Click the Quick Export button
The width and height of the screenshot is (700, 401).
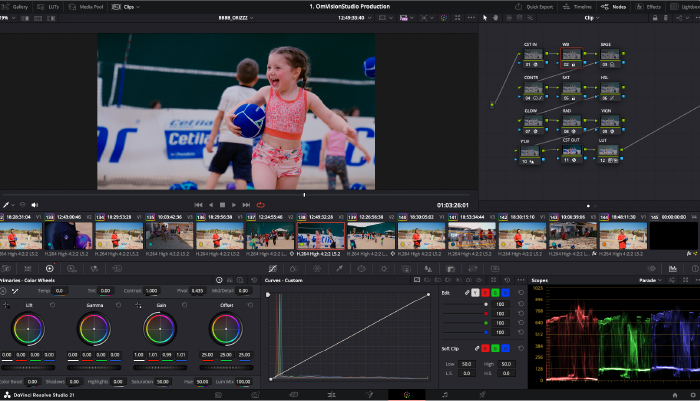(534, 7)
